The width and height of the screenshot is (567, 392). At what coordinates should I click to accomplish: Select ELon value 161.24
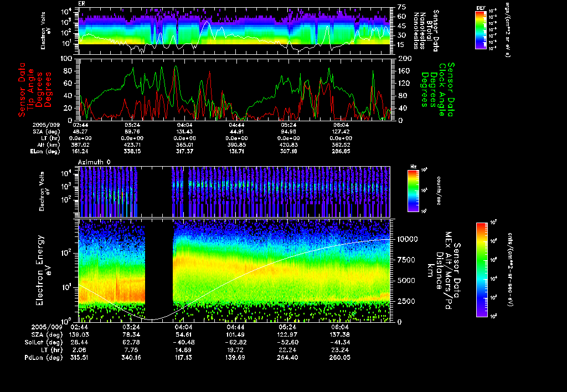(80, 151)
